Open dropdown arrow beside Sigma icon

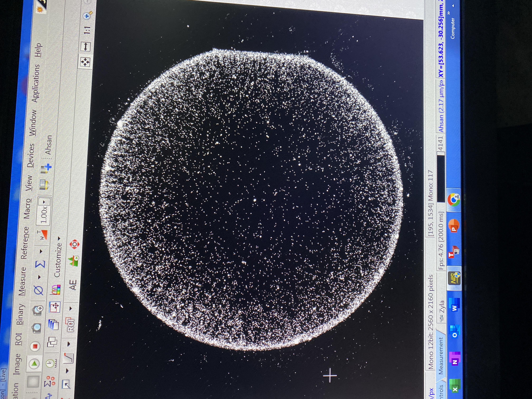click(x=41, y=251)
